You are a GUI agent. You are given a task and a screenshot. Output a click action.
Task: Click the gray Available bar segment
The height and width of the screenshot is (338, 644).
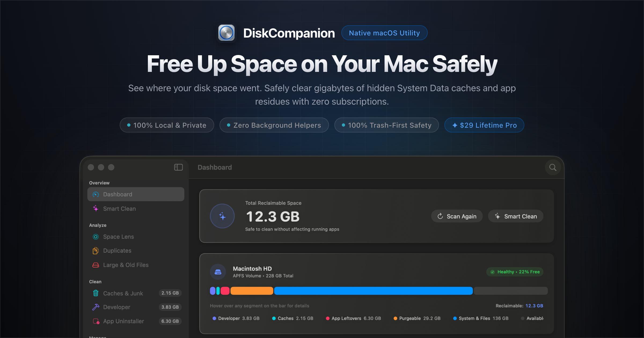pyautogui.click(x=511, y=291)
